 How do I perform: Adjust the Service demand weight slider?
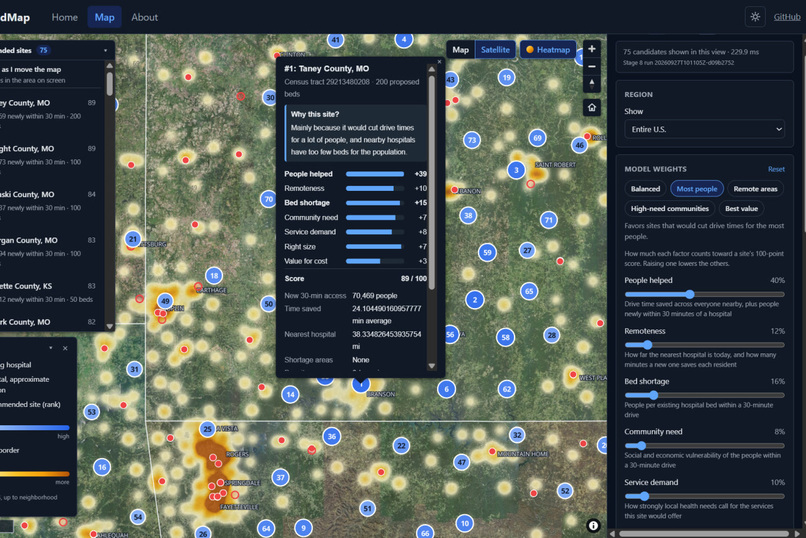(x=704, y=496)
